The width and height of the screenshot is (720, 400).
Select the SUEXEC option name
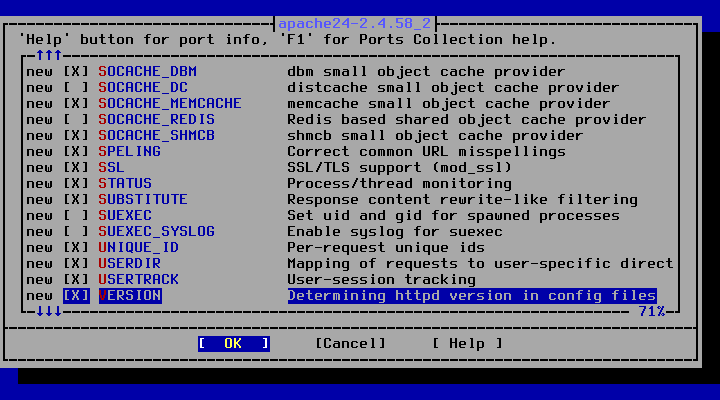(125, 216)
